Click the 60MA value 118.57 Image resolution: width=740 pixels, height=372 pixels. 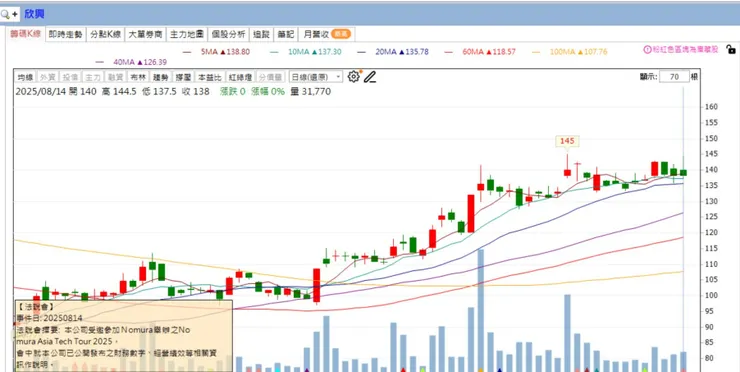[x=504, y=52]
